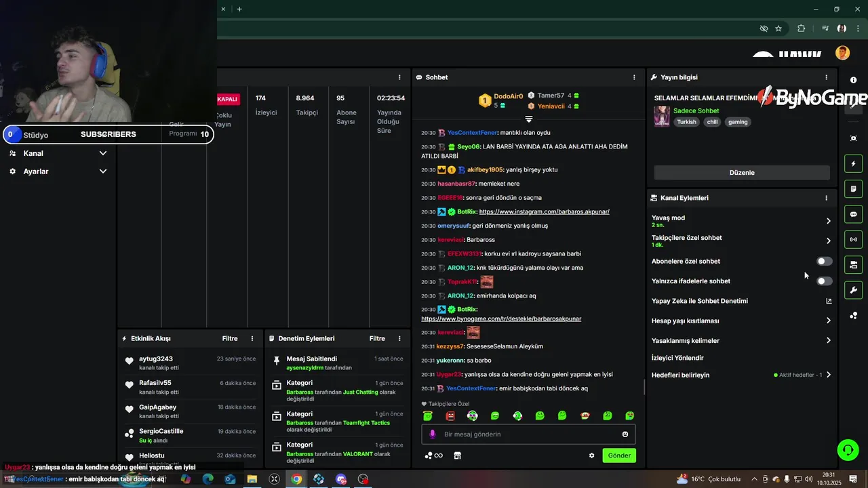Click the gaming tag chip
Image resolution: width=868 pixels, height=488 pixels.
tap(738, 122)
